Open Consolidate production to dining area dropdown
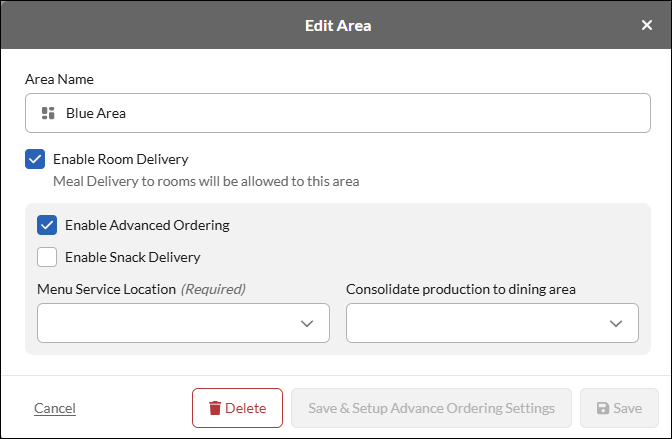The width and height of the screenshot is (672, 439). [492, 323]
